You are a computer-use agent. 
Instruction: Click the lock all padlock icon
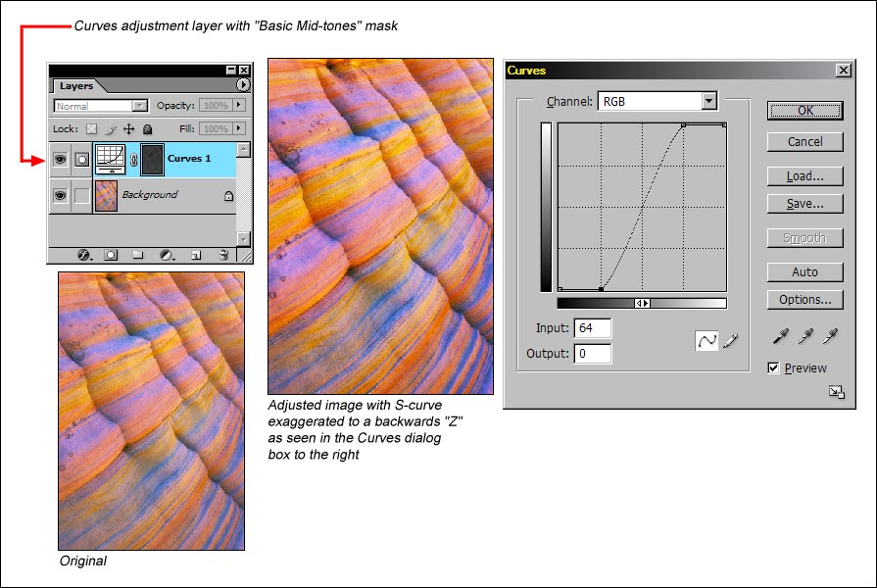click(147, 128)
